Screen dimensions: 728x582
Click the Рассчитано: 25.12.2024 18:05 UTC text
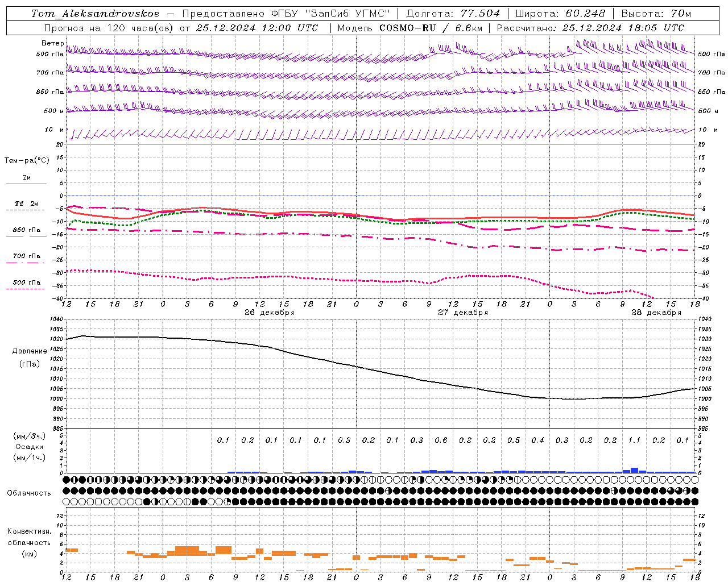pos(590,28)
